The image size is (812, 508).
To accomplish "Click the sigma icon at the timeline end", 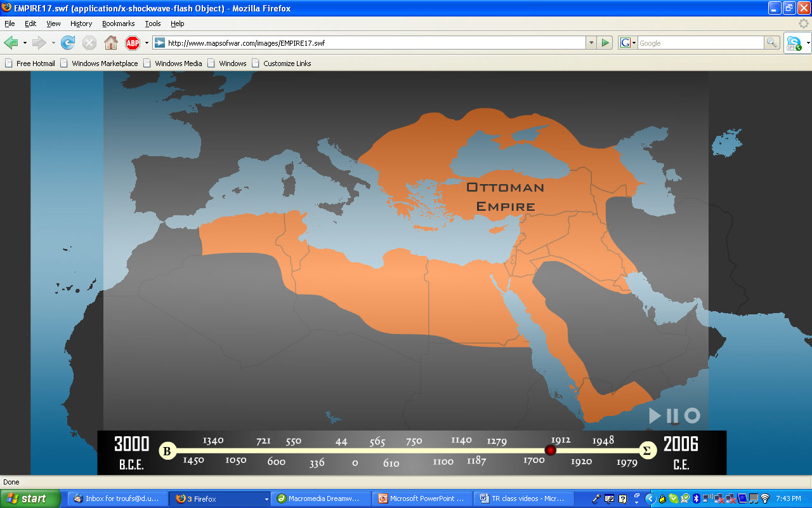I will (x=646, y=450).
